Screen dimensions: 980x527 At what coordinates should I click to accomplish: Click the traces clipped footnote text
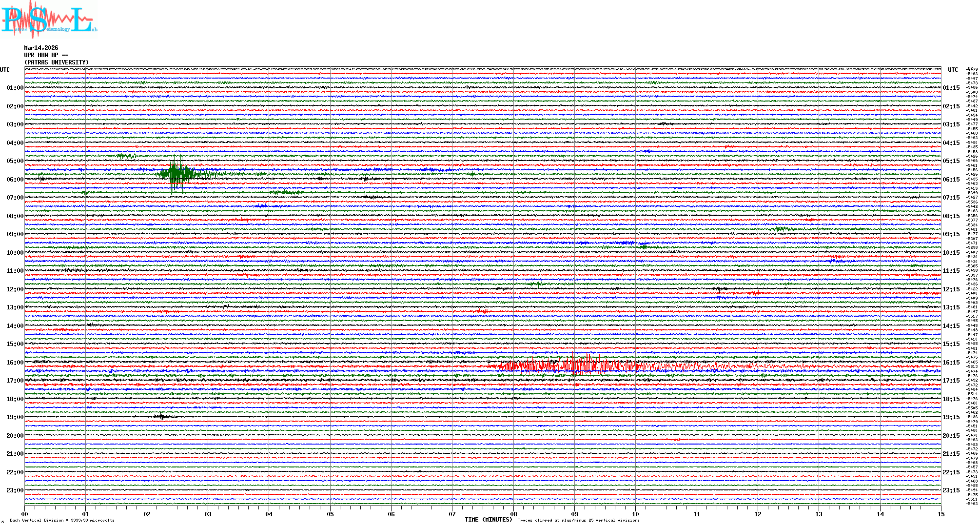point(578,520)
